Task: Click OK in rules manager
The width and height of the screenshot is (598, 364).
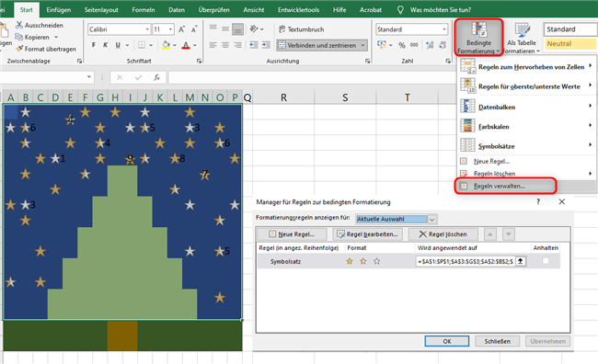Action: tap(447, 341)
